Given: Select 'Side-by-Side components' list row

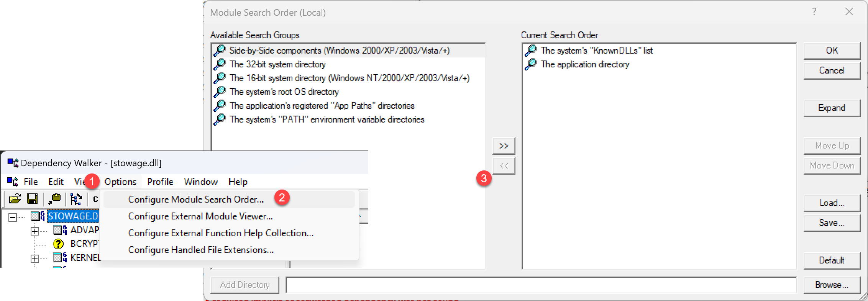Looking at the screenshot, I should (349, 50).
